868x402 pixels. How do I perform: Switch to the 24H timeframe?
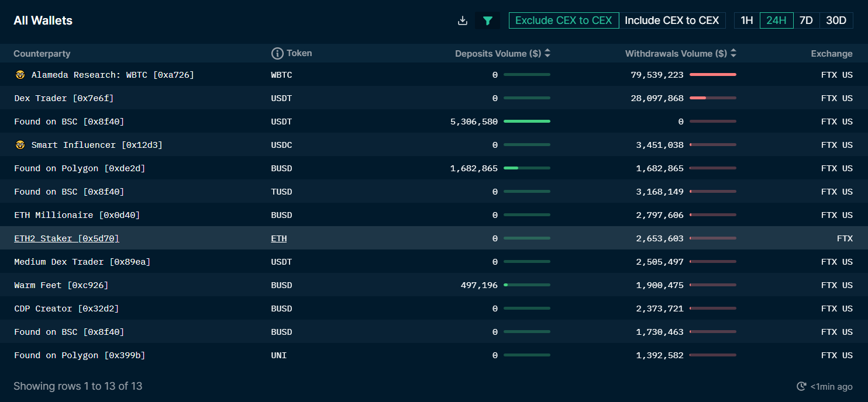click(x=776, y=20)
